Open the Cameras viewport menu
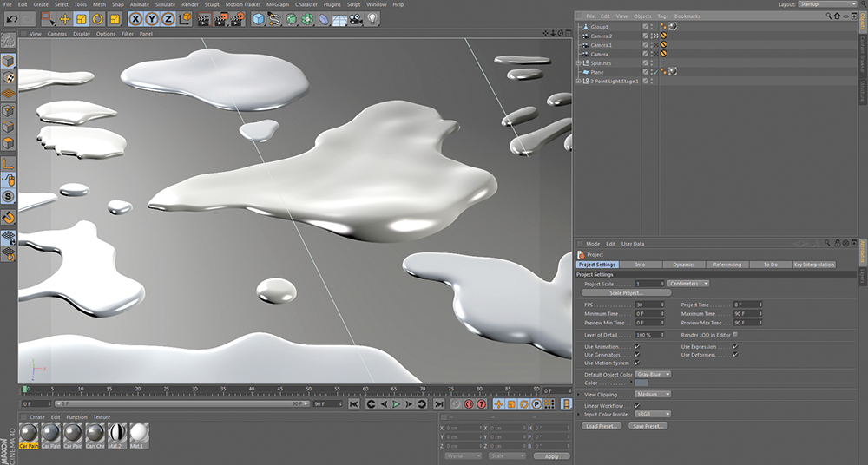The height and width of the screenshot is (465, 868). point(57,34)
